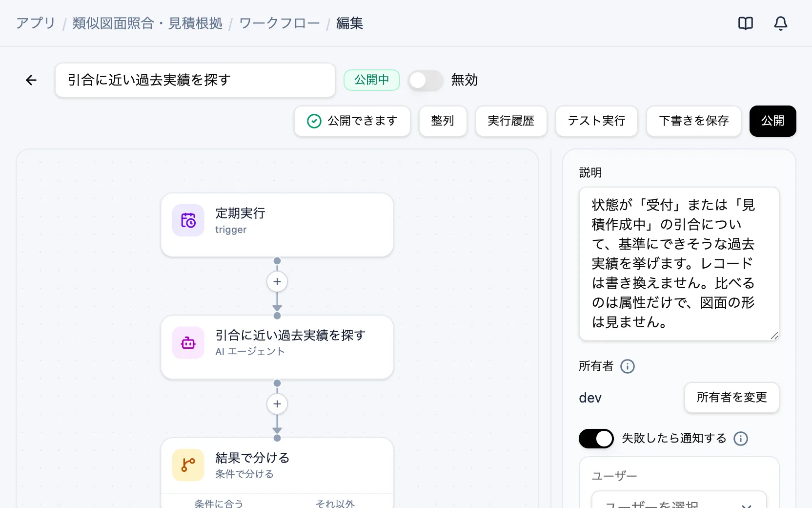Toggle the 無効 workflow switch

coord(426,80)
